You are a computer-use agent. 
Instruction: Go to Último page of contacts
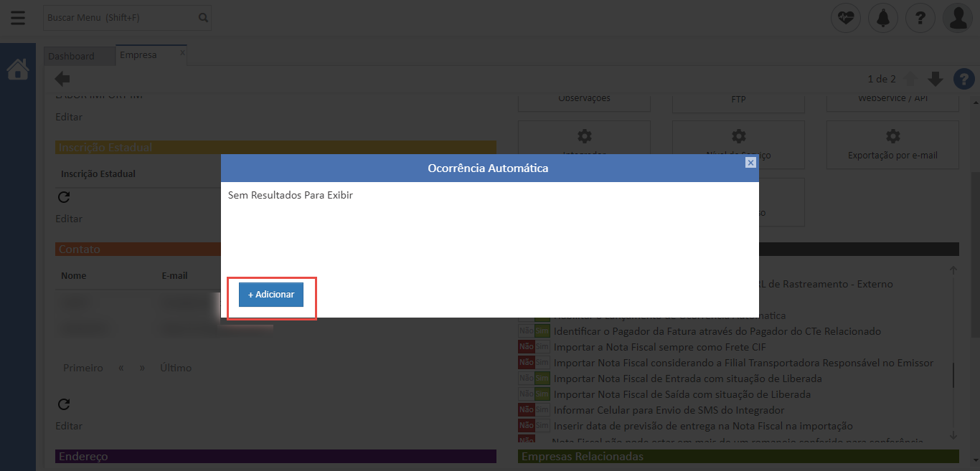[176, 368]
